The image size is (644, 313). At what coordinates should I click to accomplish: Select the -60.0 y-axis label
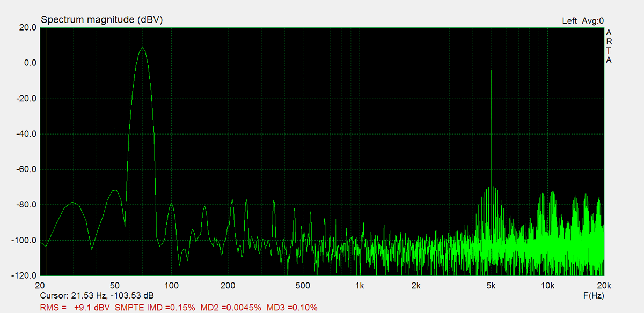click(x=26, y=169)
